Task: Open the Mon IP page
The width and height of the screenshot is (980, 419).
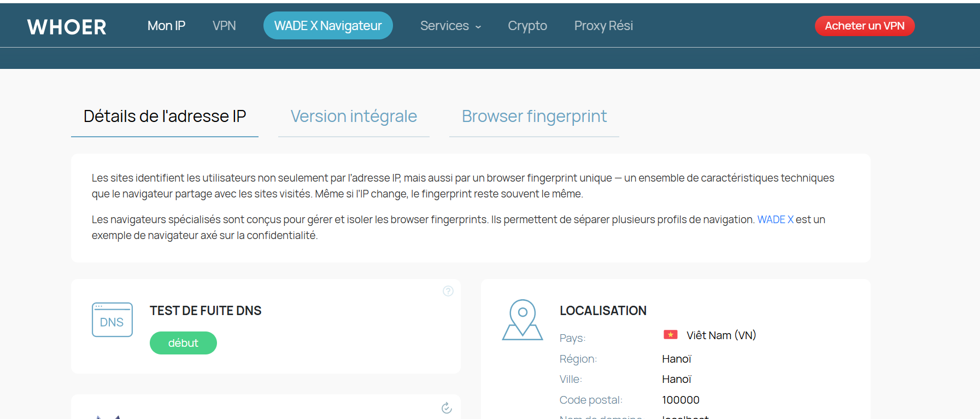Action: pyautogui.click(x=166, y=26)
